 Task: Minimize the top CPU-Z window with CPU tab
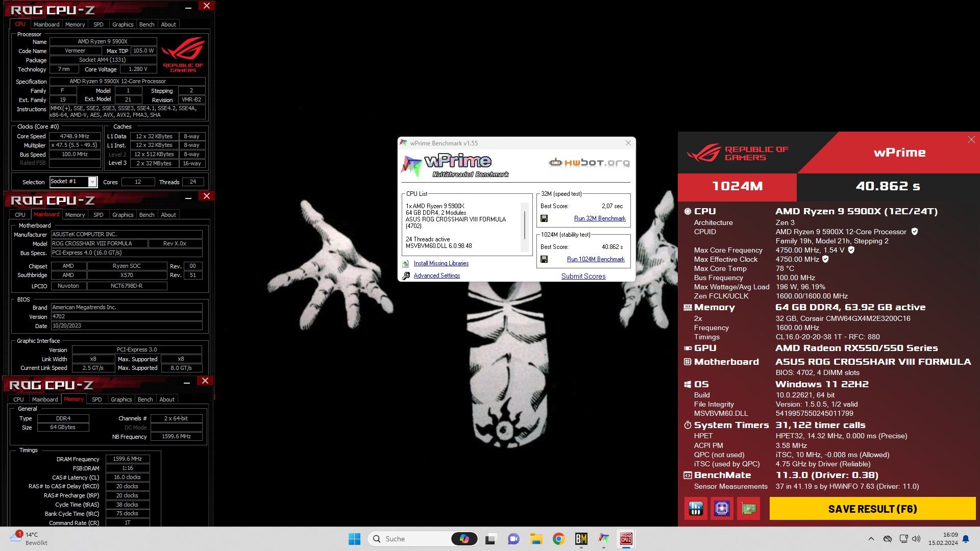pyautogui.click(x=188, y=7)
